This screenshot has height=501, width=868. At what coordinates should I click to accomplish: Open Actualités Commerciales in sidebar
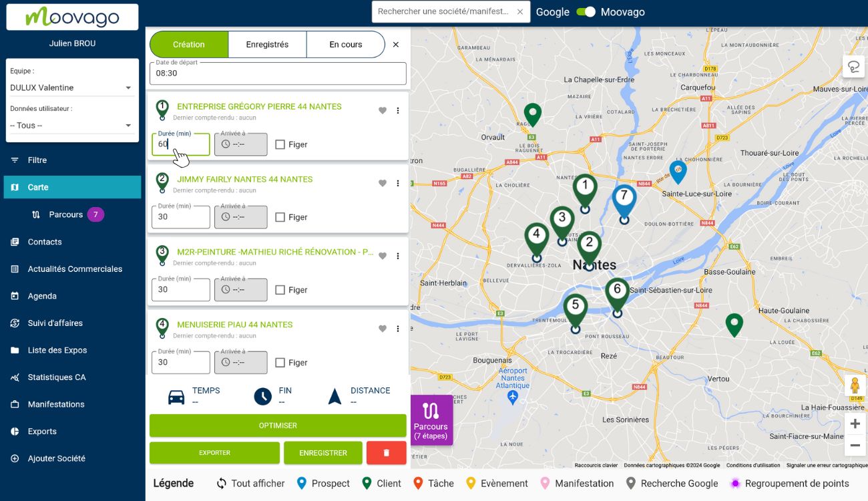(x=72, y=269)
